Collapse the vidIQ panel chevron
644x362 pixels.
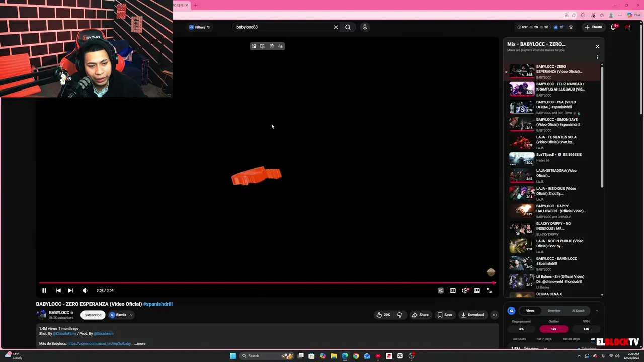(597, 311)
